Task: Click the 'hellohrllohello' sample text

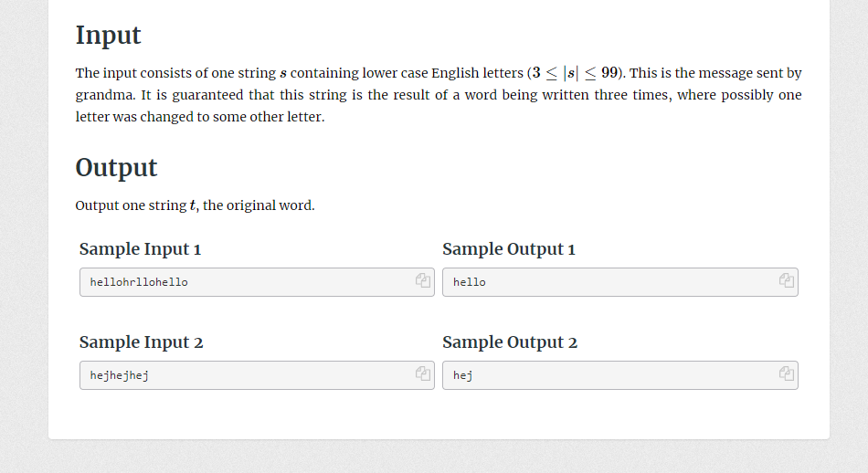Action: click(x=139, y=282)
